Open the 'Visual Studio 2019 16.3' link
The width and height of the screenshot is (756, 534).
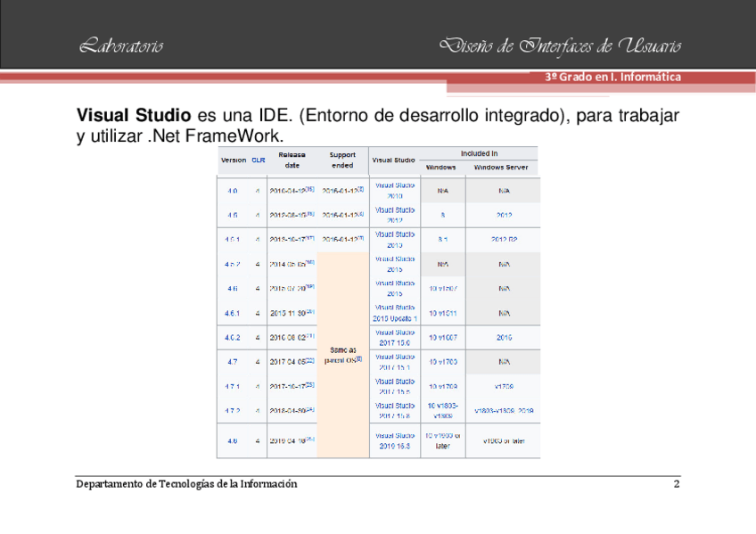pos(395,441)
